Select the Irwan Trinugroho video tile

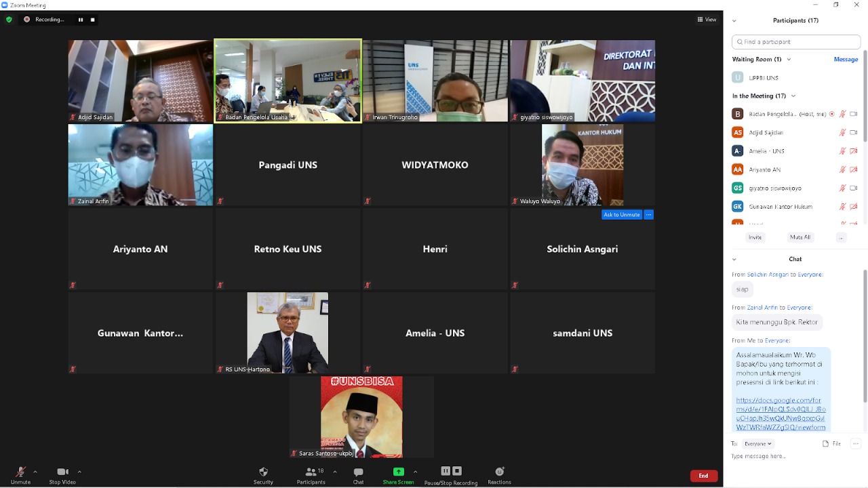click(x=435, y=81)
